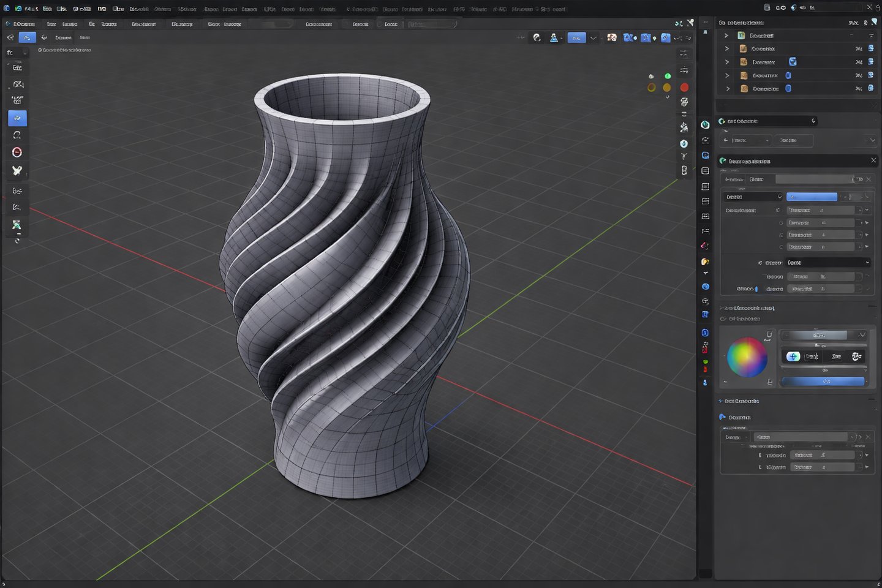Pick a color on the color wheel

coord(747,357)
